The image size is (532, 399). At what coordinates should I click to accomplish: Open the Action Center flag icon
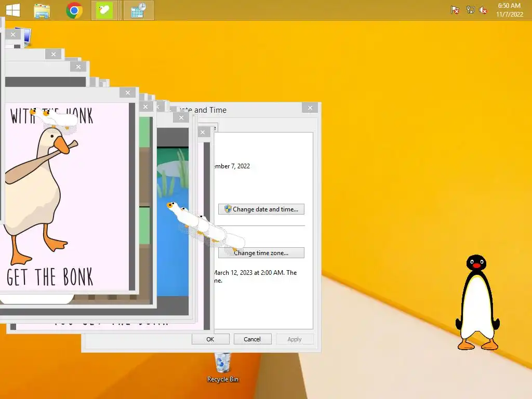pos(455,10)
